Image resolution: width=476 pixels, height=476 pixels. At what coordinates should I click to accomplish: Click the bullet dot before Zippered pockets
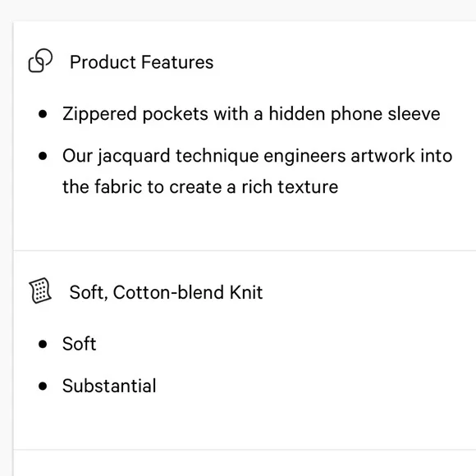43,114
